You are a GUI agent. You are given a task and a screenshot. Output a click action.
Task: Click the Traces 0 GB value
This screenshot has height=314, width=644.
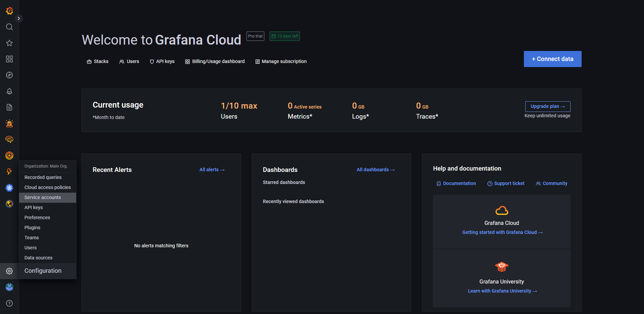[422, 106]
